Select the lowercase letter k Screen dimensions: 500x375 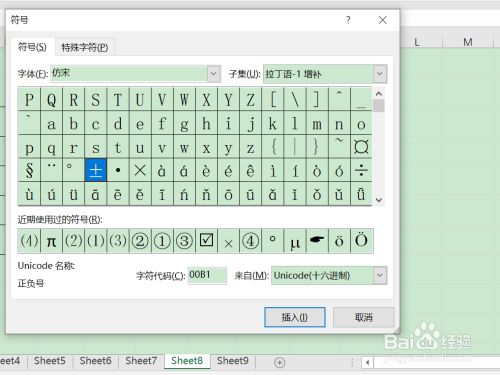(x=273, y=123)
